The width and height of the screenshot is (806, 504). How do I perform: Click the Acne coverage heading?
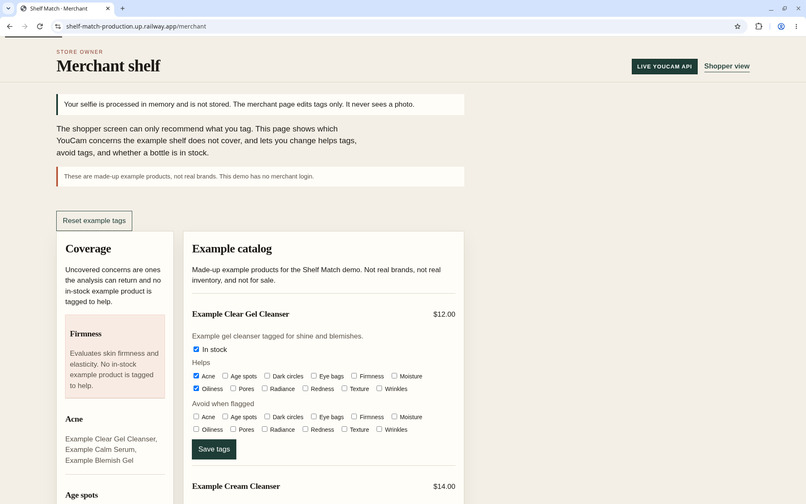point(74,419)
